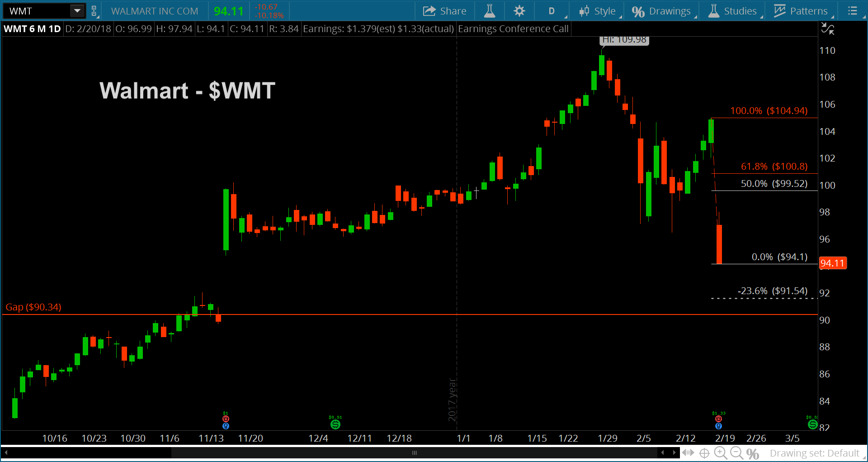This screenshot has height=462, width=868.
Task: Click the horizontal chart scrollbar thumb
Action: [414, 453]
